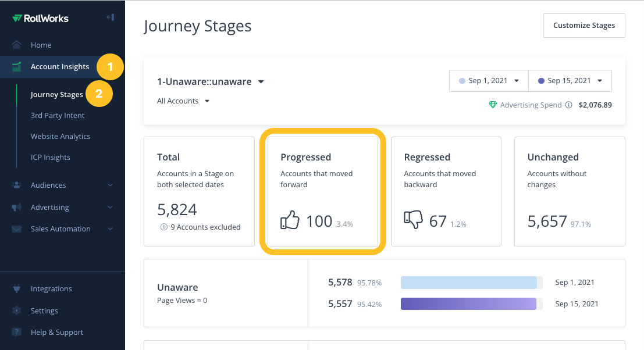Open the All Accounts filter dropdown
The height and width of the screenshot is (350, 644).
(183, 101)
